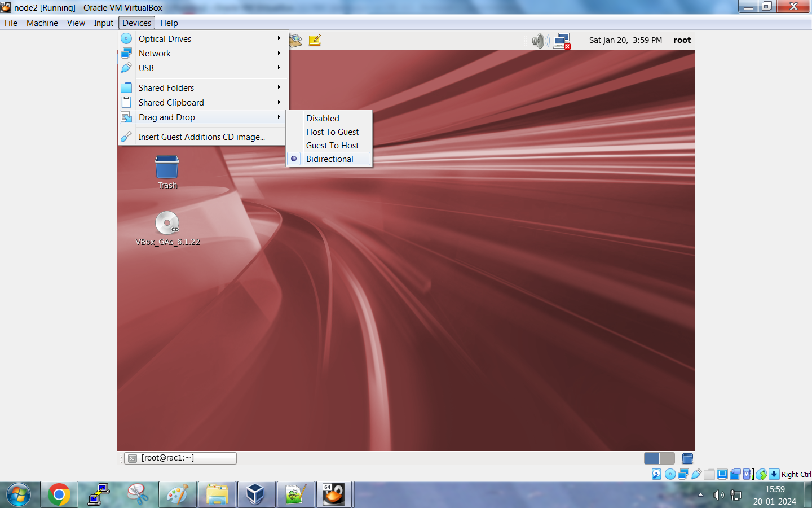Click the gray shared folders status bar indicator

[x=709, y=474]
